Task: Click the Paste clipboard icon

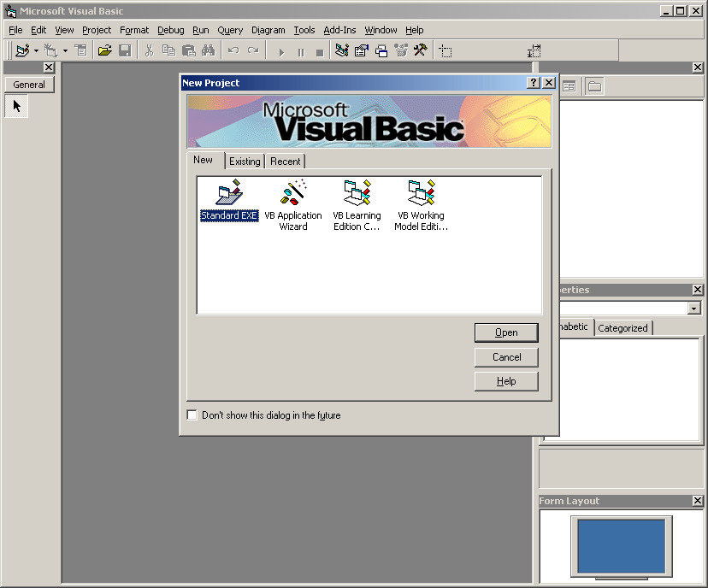Action: [188, 50]
